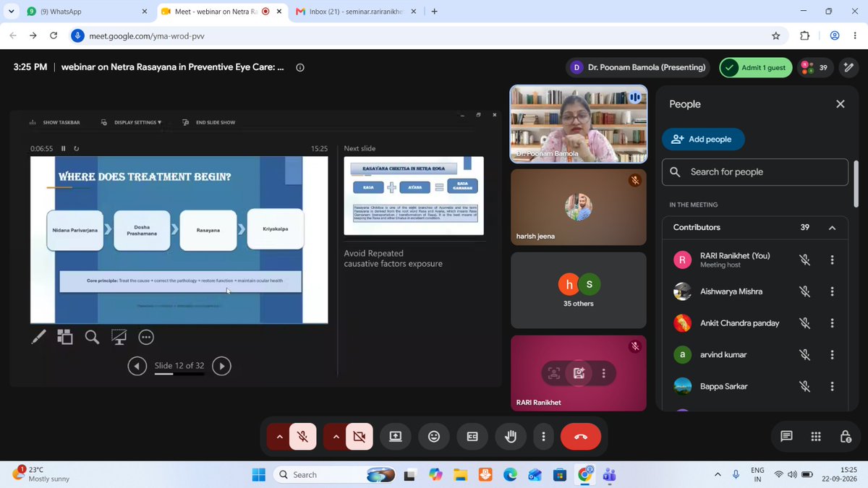This screenshot has height=488, width=868.
Task: Click the tile fit-to-frame icon on RARI Ranikhet
Action: [x=554, y=373]
